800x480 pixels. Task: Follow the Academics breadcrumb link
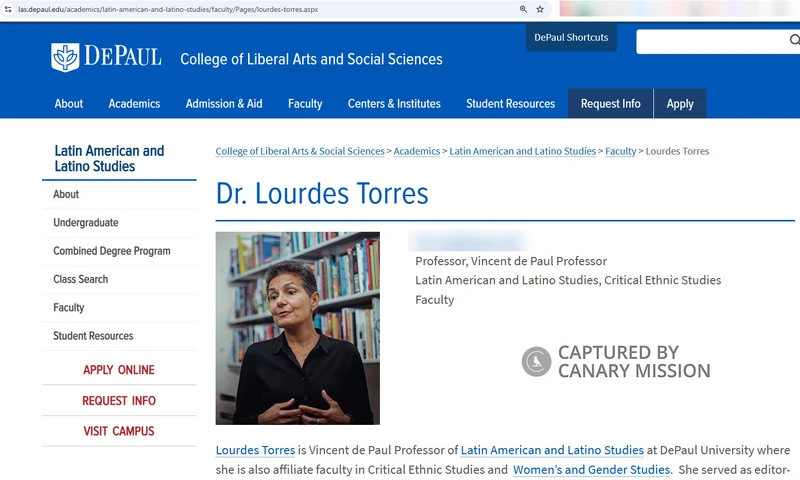click(417, 151)
